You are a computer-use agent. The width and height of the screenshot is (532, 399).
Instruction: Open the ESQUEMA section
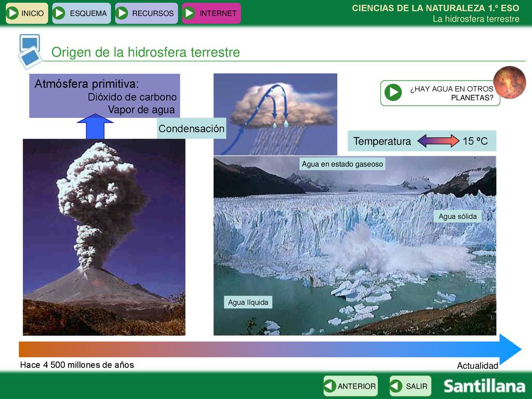point(82,13)
